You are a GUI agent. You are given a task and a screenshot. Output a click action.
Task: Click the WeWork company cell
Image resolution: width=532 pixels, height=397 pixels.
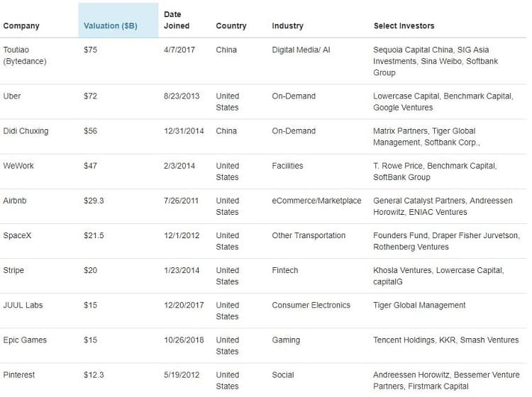pyautogui.click(x=18, y=166)
